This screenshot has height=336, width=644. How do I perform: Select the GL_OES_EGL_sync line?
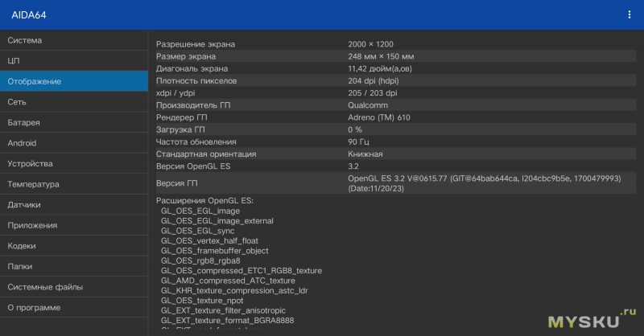coord(197,231)
